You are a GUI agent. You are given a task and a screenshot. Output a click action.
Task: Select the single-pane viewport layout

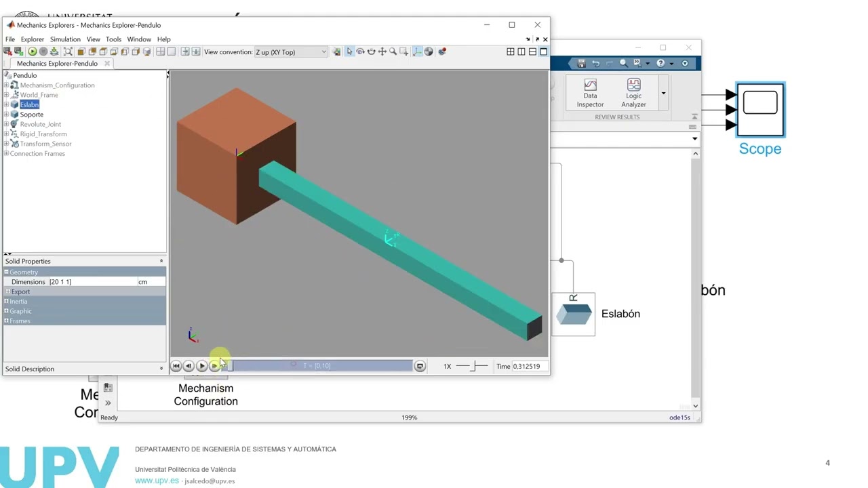coord(543,52)
